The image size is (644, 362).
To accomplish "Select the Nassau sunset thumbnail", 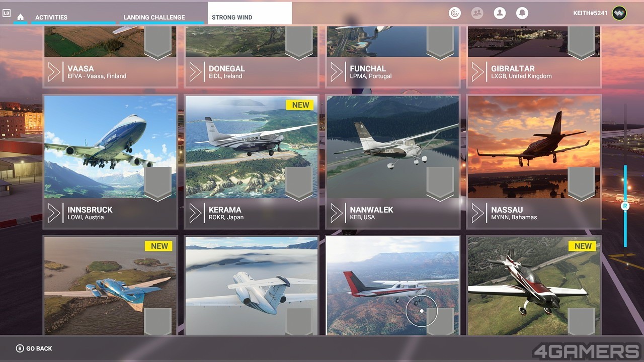I will (534, 147).
